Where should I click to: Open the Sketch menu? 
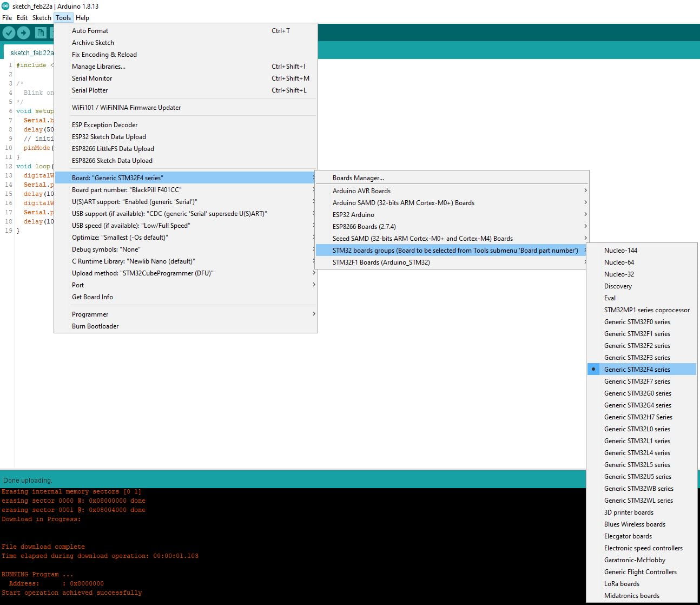click(42, 18)
